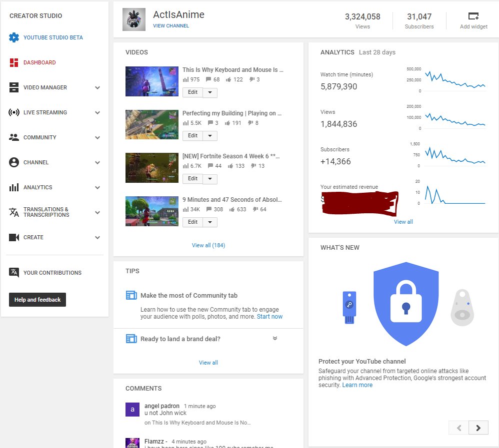Image resolution: width=499 pixels, height=448 pixels.
Task: Click angel padron's purple avatar
Action: (x=132, y=410)
